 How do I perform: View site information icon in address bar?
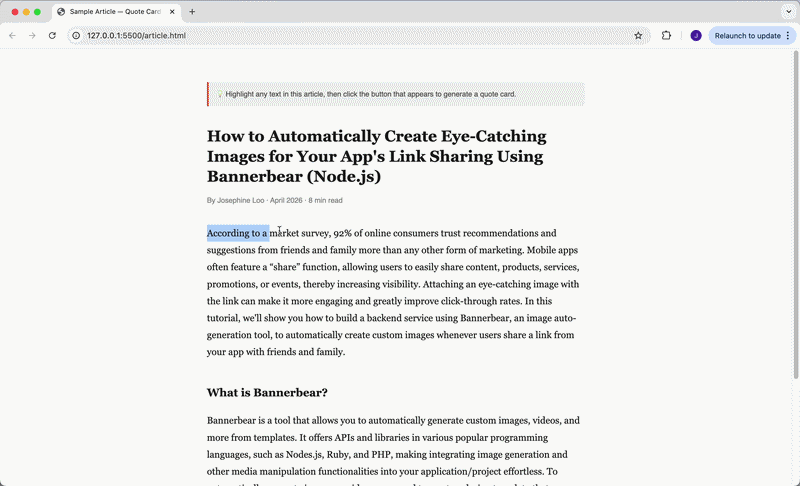tap(76, 36)
